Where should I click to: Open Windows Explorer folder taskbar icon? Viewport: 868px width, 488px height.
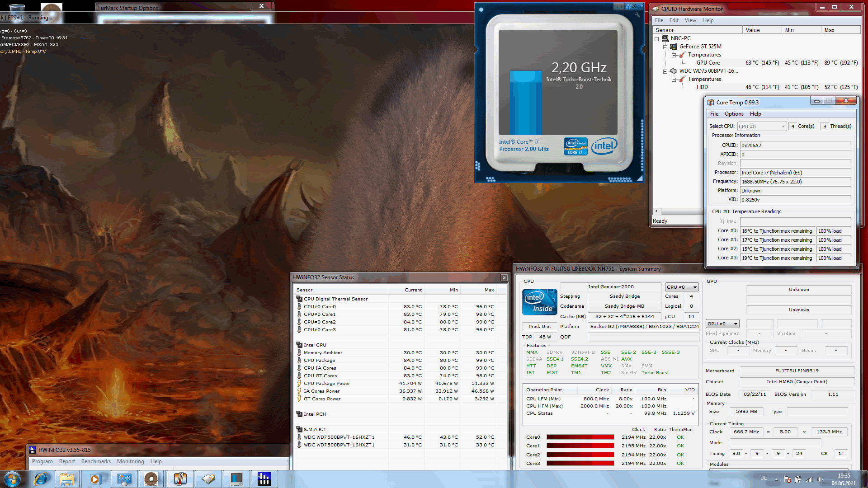pyautogui.click(x=67, y=479)
